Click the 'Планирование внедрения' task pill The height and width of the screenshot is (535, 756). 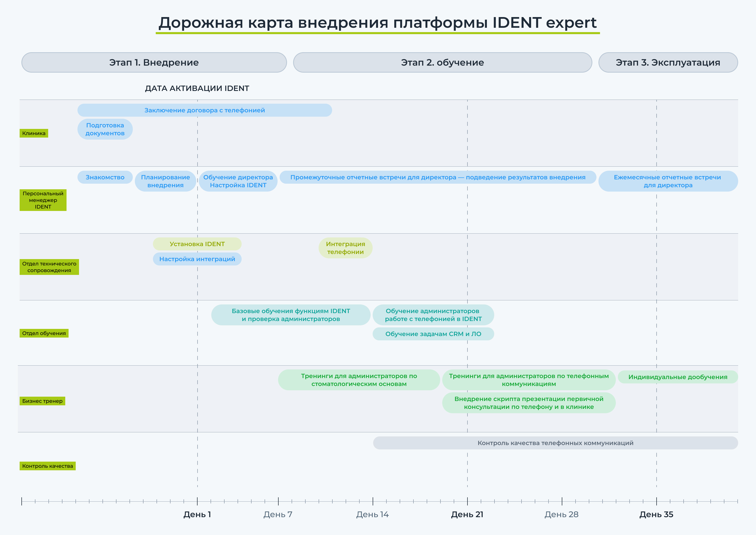[x=165, y=181]
